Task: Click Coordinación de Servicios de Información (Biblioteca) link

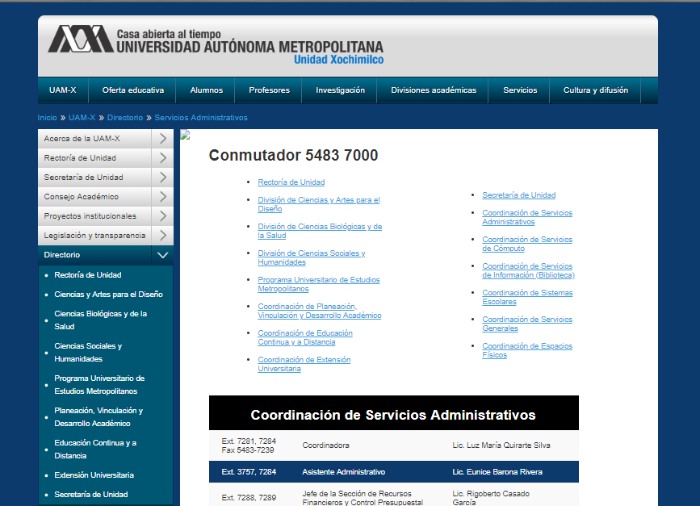Action: tap(528, 271)
